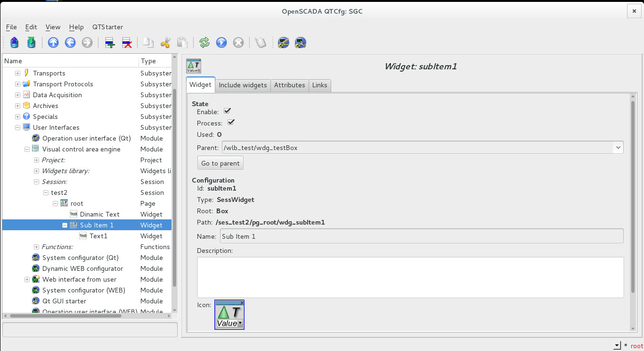Click the Name field containing Sub Item 1

tap(421, 236)
